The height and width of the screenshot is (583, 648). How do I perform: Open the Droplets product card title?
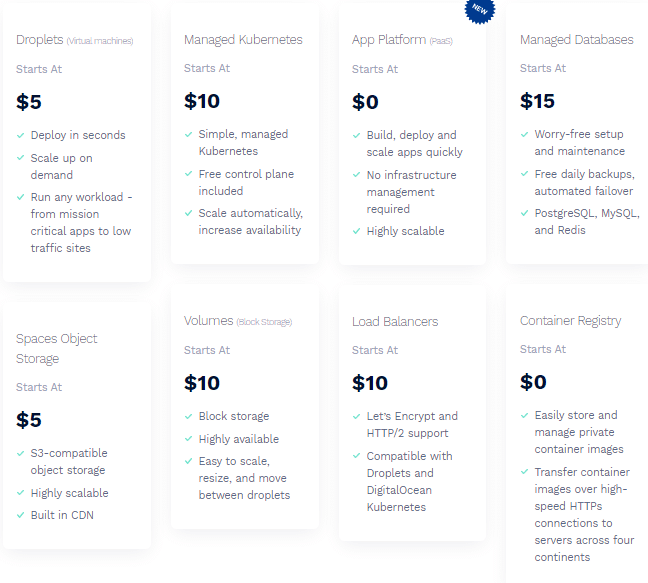click(74, 40)
